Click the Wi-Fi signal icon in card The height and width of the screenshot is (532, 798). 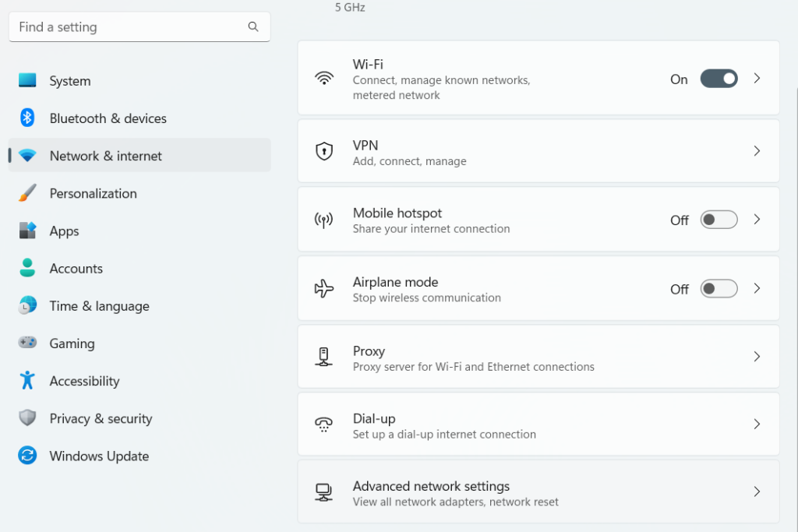pos(324,78)
